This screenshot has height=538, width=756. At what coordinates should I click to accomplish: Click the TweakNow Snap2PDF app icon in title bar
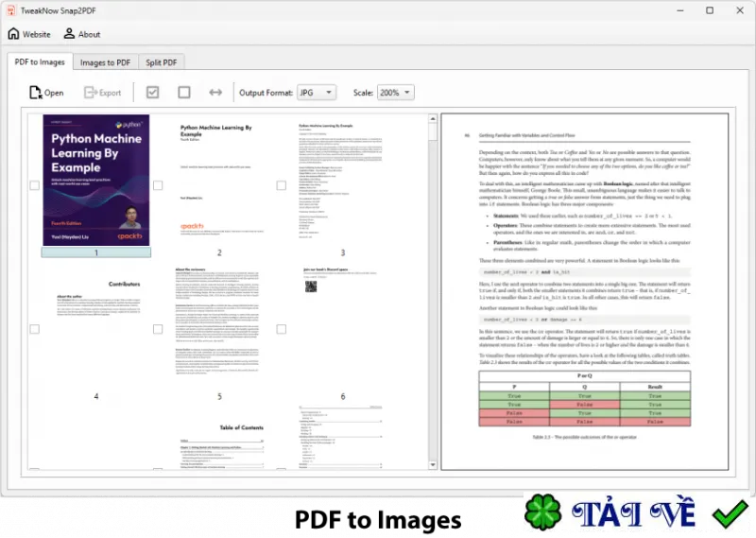[10, 10]
